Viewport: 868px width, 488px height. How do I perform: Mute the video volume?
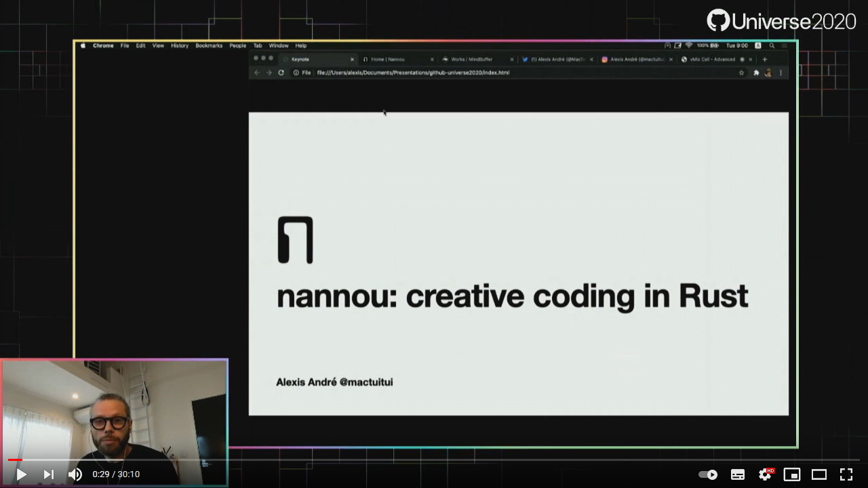pos(75,474)
